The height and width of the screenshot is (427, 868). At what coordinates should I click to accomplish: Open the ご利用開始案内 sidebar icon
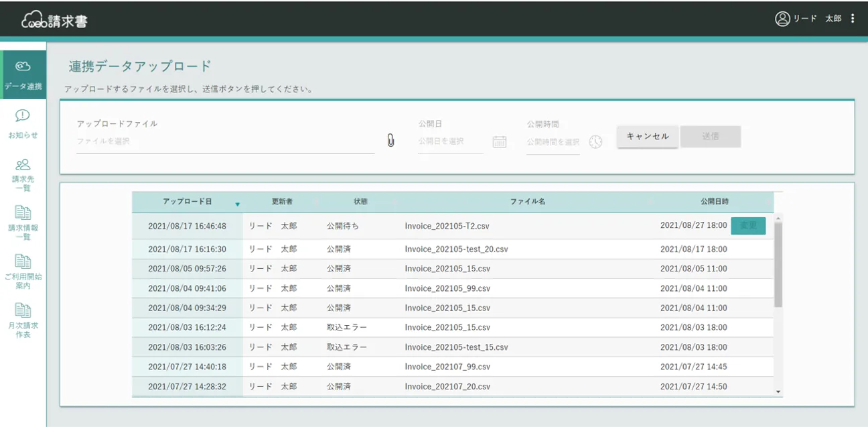coord(23,262)
